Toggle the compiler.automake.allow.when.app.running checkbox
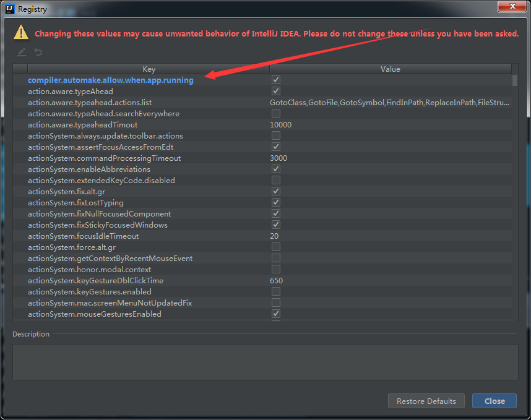Viewport: 531px width, 420px height. coord(275,80)
